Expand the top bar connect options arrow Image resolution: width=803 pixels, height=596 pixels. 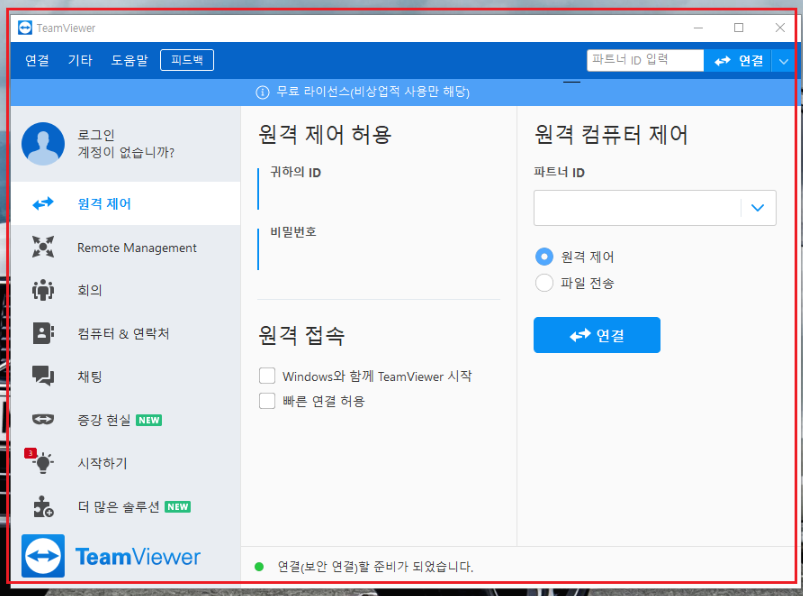coord(783,61)
